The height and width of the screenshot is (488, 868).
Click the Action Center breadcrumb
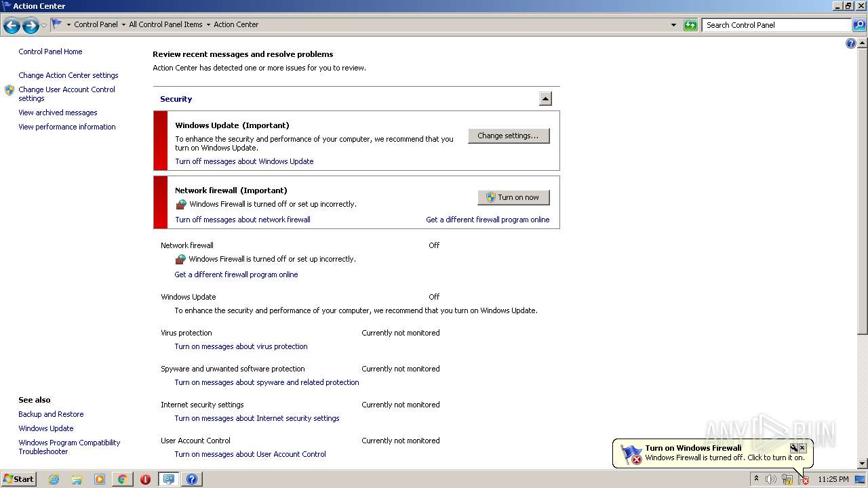(x=236, y=24)
